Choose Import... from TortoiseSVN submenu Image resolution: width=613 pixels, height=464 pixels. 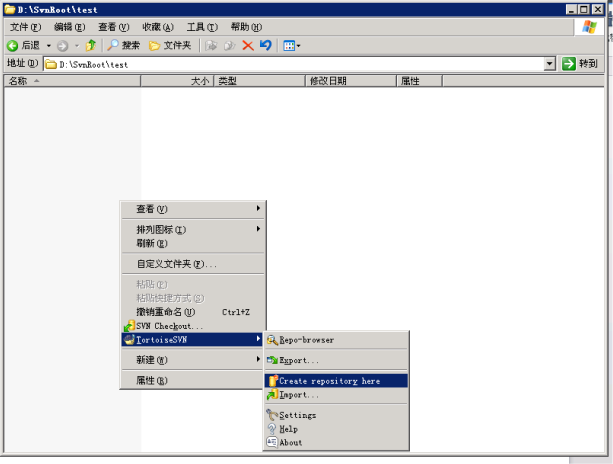pos(336,394)
